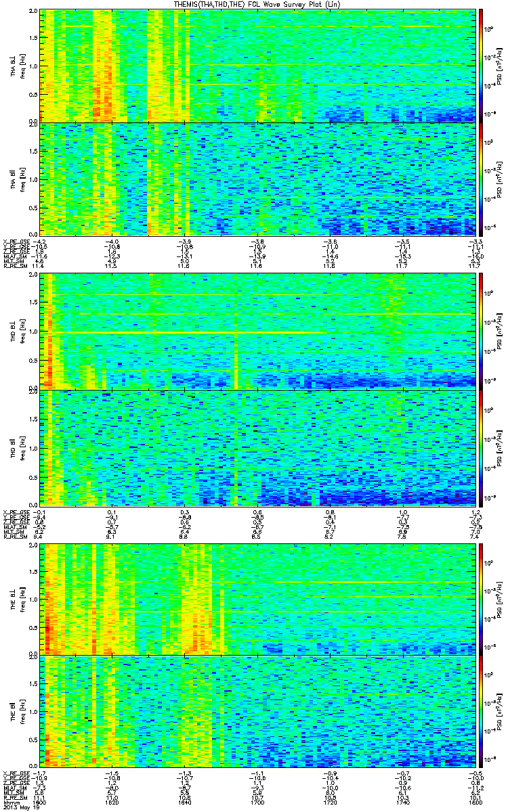Click the FGL Wave Survey Plot title
This screenshot has width=508, height=812.
[x=257, y=4]
